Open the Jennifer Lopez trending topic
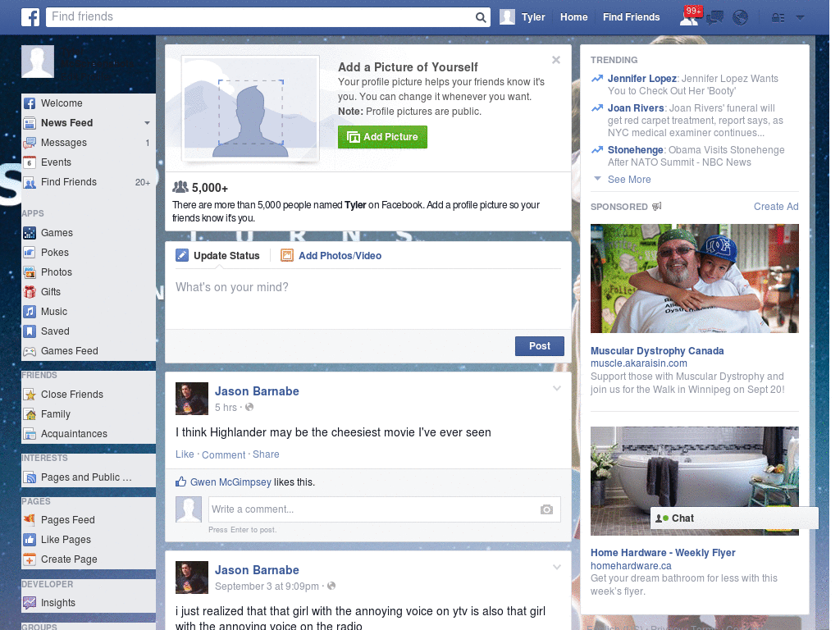Image resolution: width=840 pixels, height=630 pixels. [x=641, y=79]
